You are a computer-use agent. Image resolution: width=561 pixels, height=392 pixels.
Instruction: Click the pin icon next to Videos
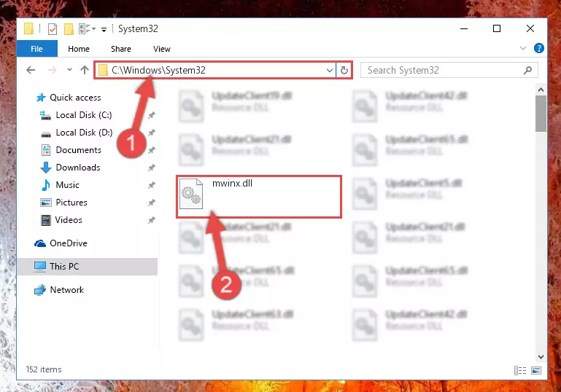coord(152,220)
